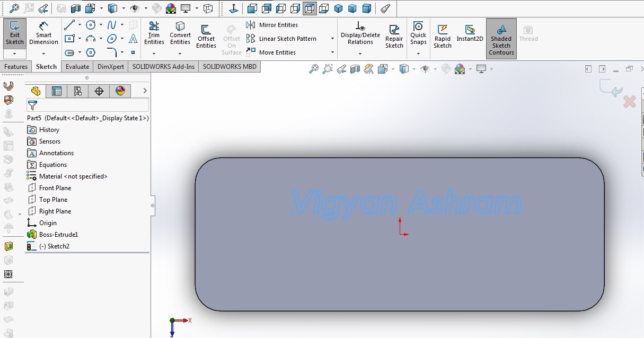Viewport: 644px width, 338px height.
Task: Open the Smart Dimension dropdown arrow
Action: point(43,54)
